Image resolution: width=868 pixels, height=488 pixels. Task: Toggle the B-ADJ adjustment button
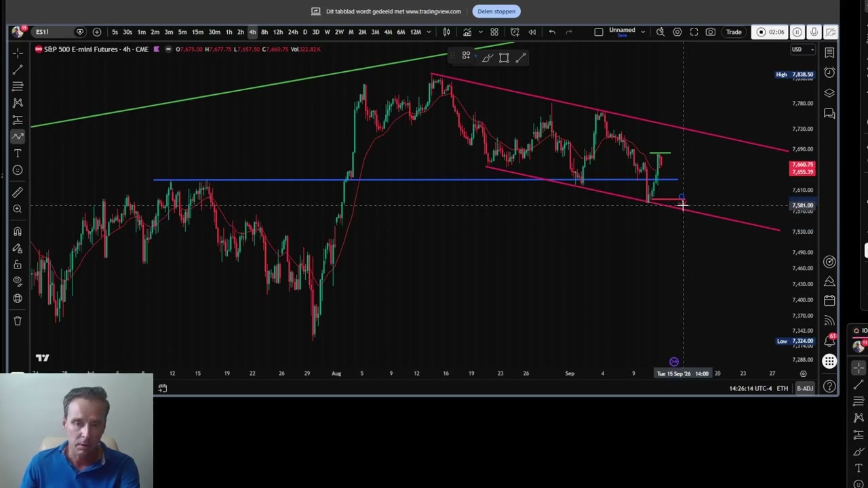coord(805,388)
